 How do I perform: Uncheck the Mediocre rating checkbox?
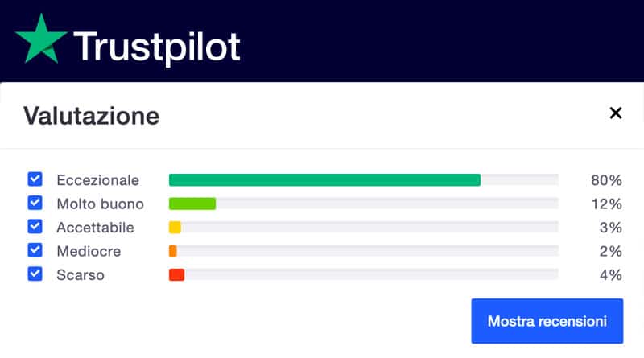click(x=35, y=250)
